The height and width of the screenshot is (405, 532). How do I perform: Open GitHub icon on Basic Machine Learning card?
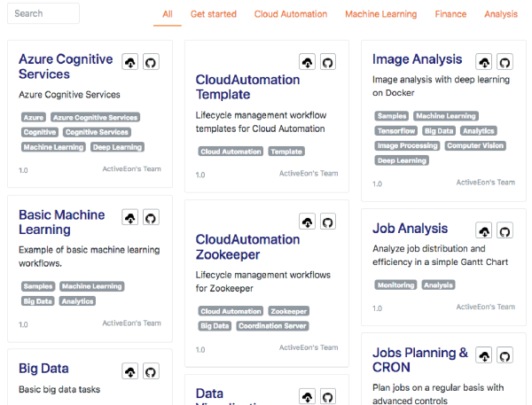tap(151, 218)
